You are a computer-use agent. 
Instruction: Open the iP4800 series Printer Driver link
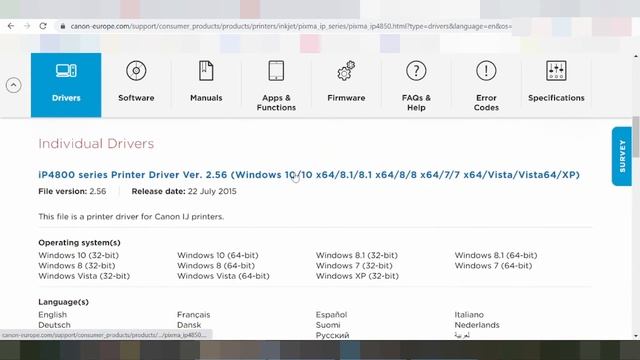point(309,175)
